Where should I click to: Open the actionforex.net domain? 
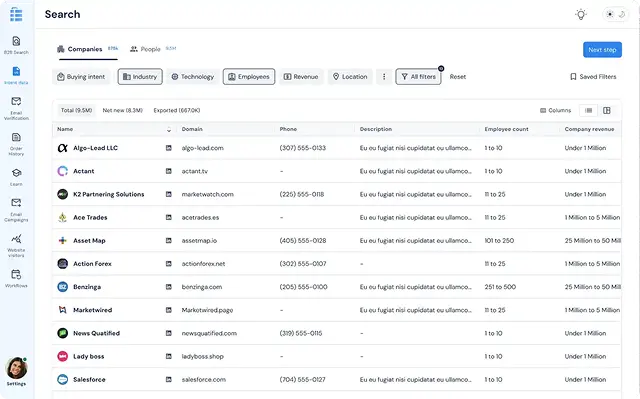point(203,264)
